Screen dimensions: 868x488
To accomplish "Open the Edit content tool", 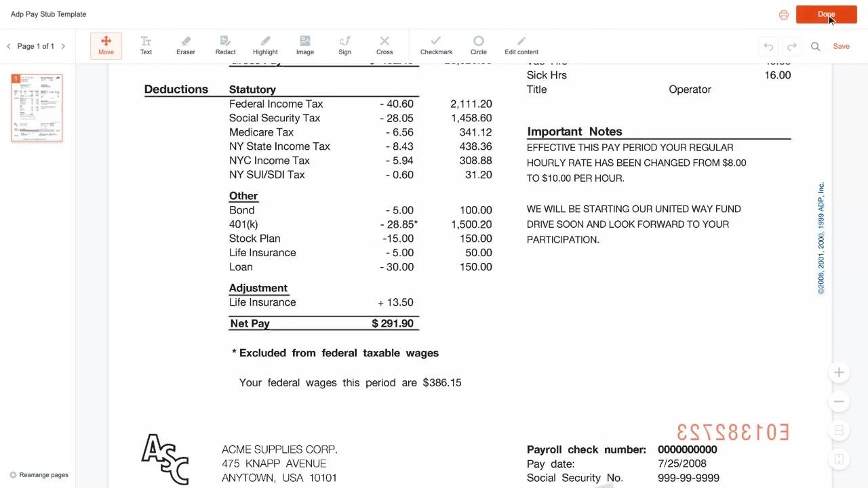I will click(521, 46).
